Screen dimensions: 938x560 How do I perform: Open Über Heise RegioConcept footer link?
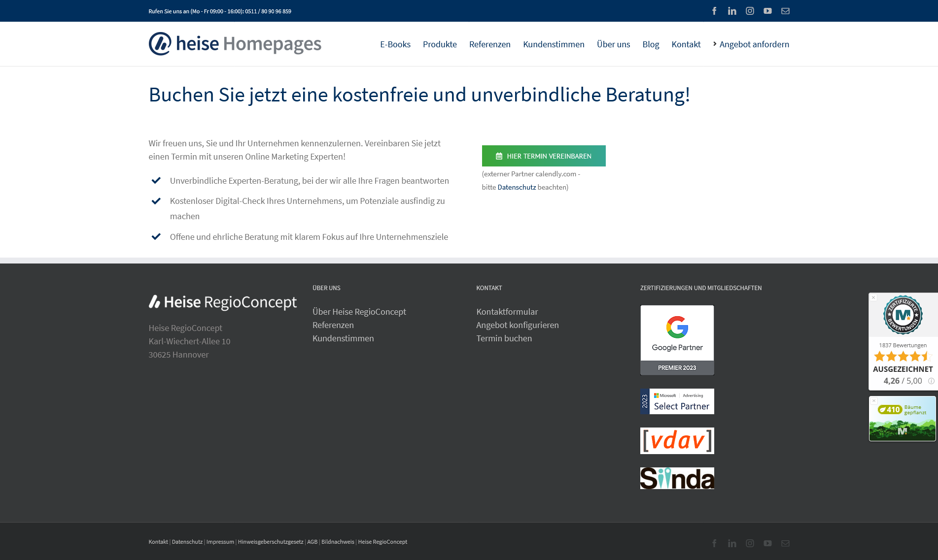[x=359, y=312]
